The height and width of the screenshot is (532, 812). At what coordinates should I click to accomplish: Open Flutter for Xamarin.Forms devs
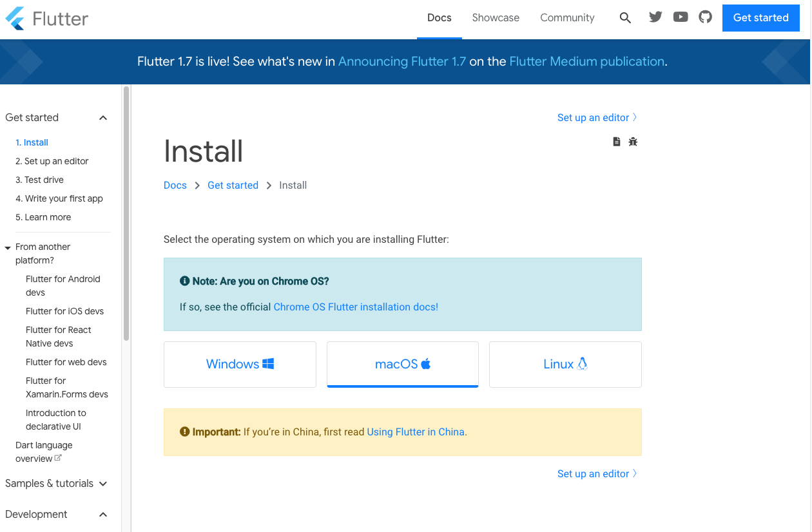click(67, 388)
